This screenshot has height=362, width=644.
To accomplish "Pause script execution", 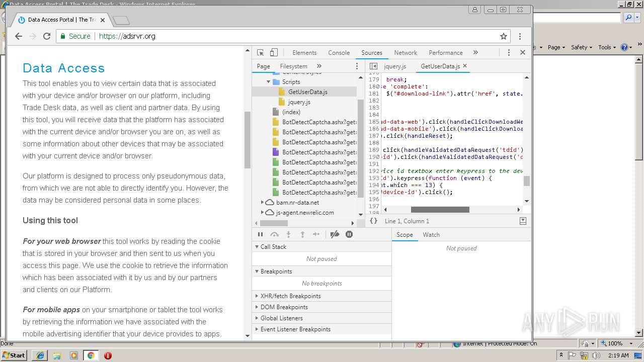I will (260, 234).
